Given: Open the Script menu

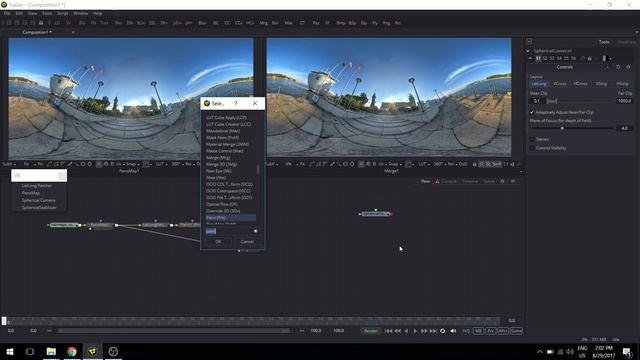Looking at the screenshot, I should (x=62, y=13).
